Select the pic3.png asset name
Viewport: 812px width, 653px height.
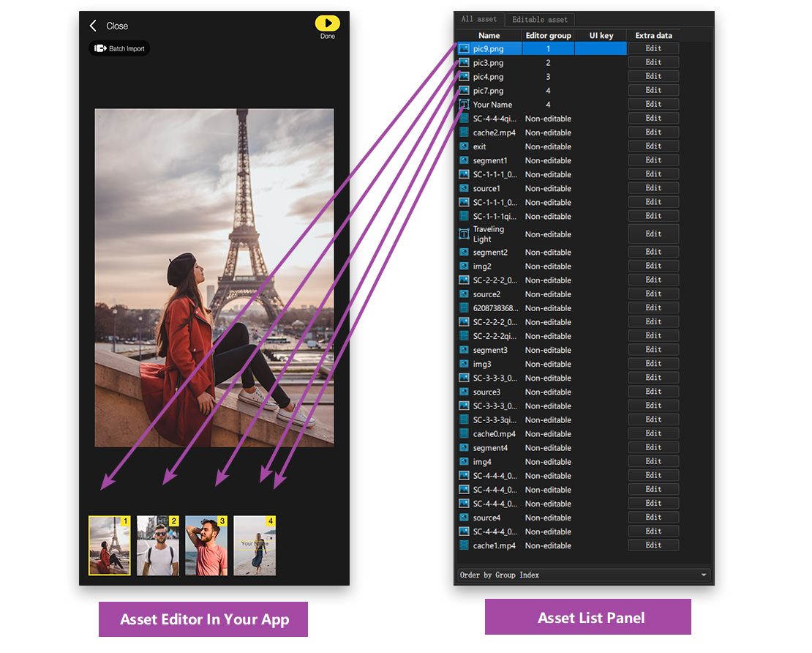tap(488, 63)
